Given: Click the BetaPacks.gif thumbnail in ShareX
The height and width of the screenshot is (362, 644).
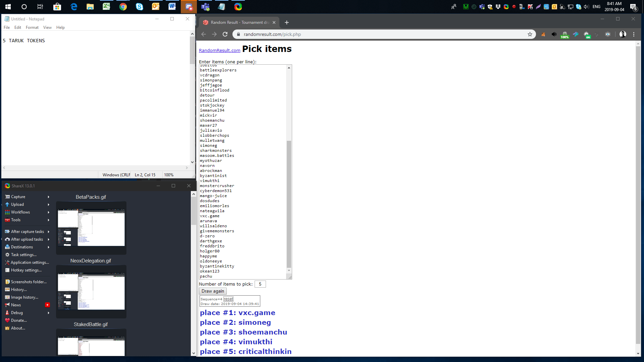Looking at the screenshot, I should [91, 228].
